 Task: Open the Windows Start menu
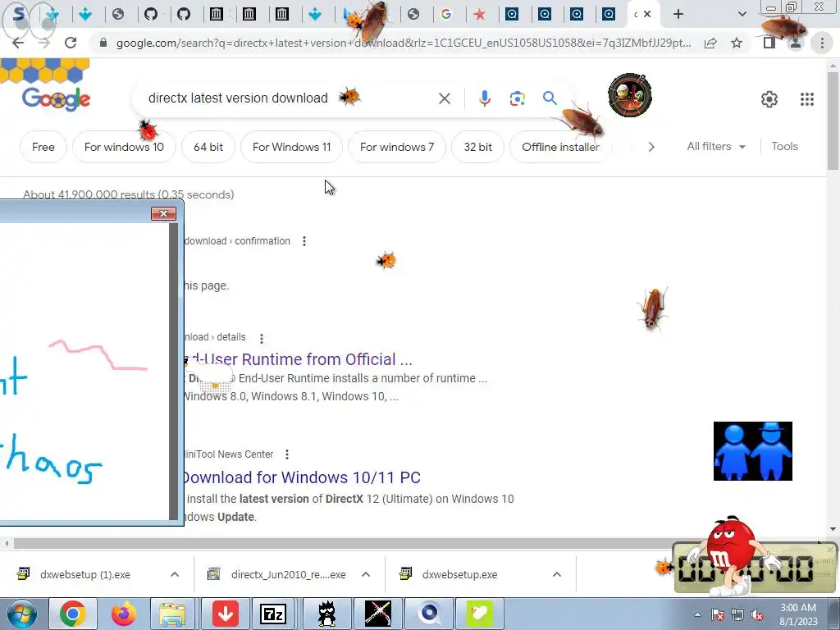click(x=21, y=614)
